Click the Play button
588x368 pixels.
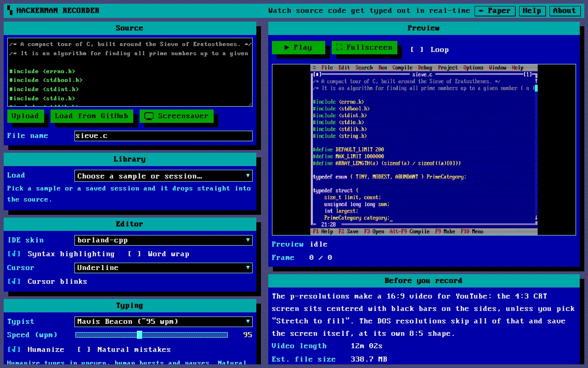pyautogui.click(x=299, y=47)
